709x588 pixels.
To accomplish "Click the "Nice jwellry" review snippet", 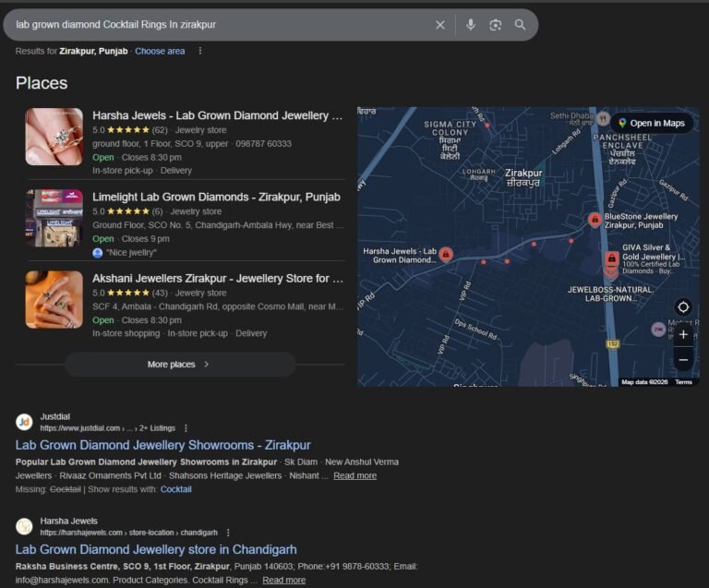I will pyautogui.click(x=132, y=253).
